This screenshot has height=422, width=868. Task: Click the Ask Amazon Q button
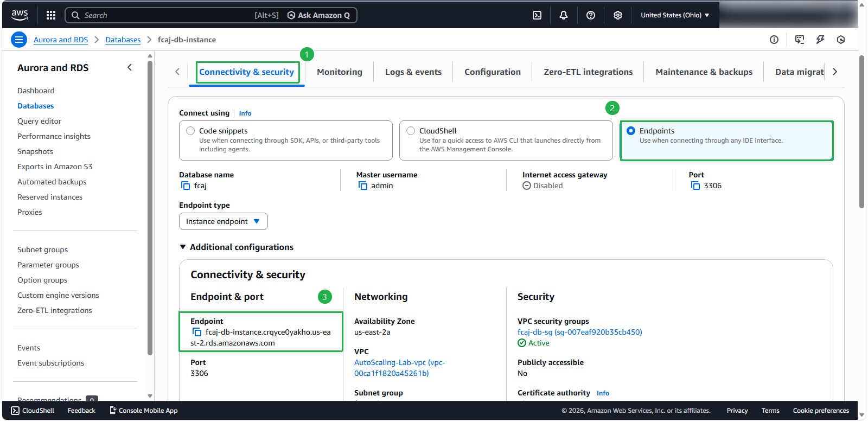[x=318, y=15]
